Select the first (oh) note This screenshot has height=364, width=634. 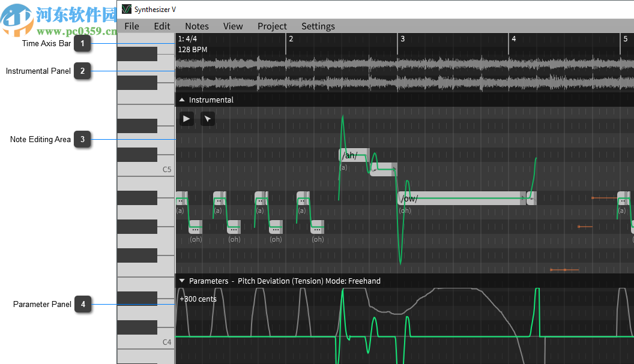pos(196,227)
